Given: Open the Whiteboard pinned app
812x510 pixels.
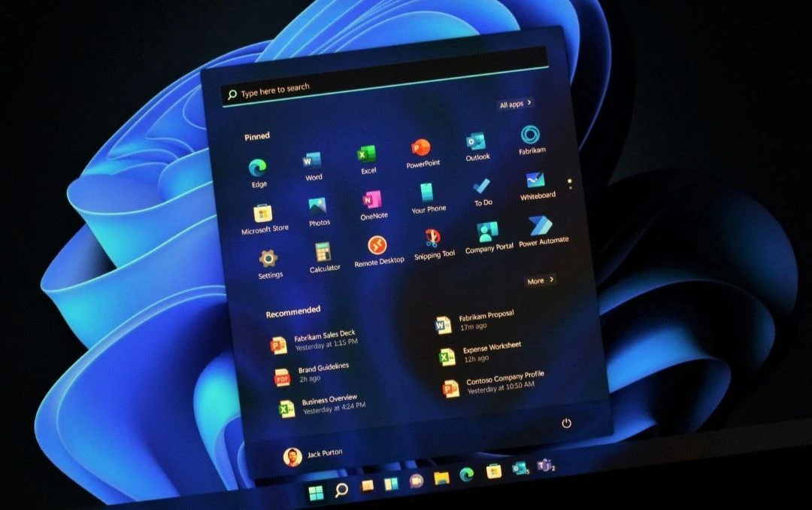Looking at the screenshot, I should point(537,185).
